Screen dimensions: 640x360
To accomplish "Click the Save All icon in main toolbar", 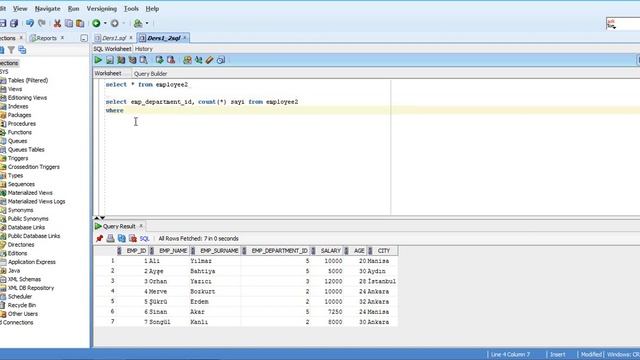I will pyautogui.click(x=14, y=23).
